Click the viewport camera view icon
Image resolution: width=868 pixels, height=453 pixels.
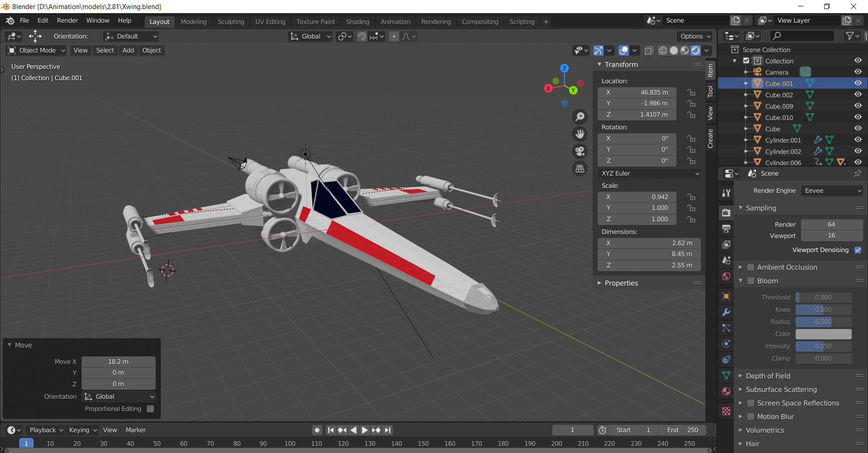[x=580, y=151]
